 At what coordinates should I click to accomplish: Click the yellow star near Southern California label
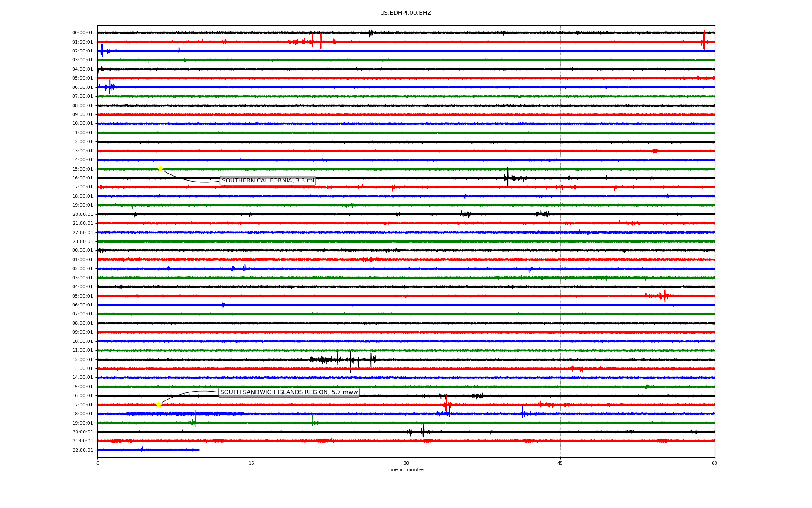(160, 169)
